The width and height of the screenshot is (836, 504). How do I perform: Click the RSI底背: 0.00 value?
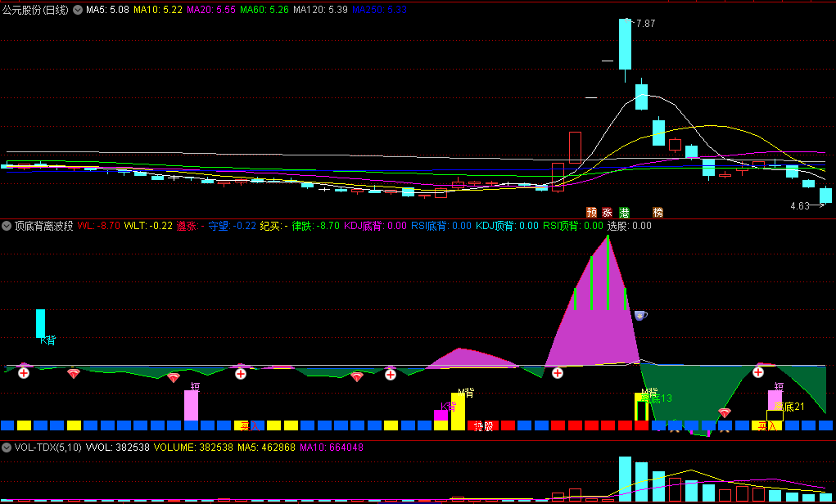pyautogui.click(x=441, y=226)
